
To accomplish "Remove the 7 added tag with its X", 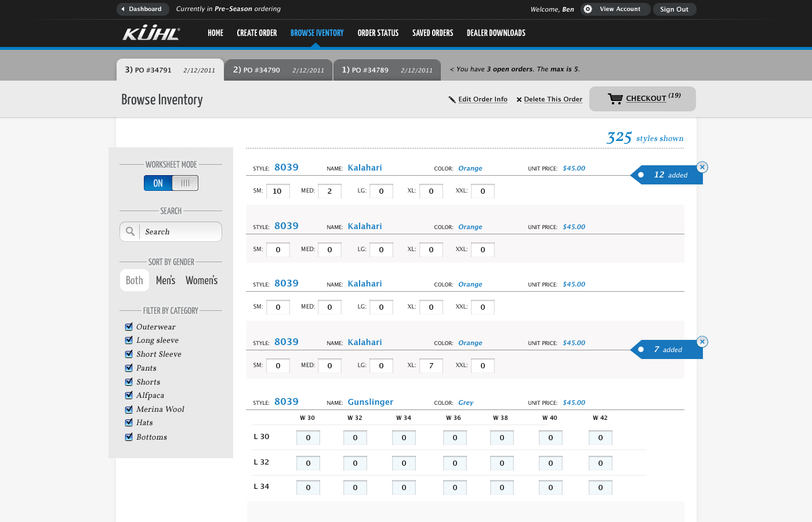I will (x=702, y=342).
